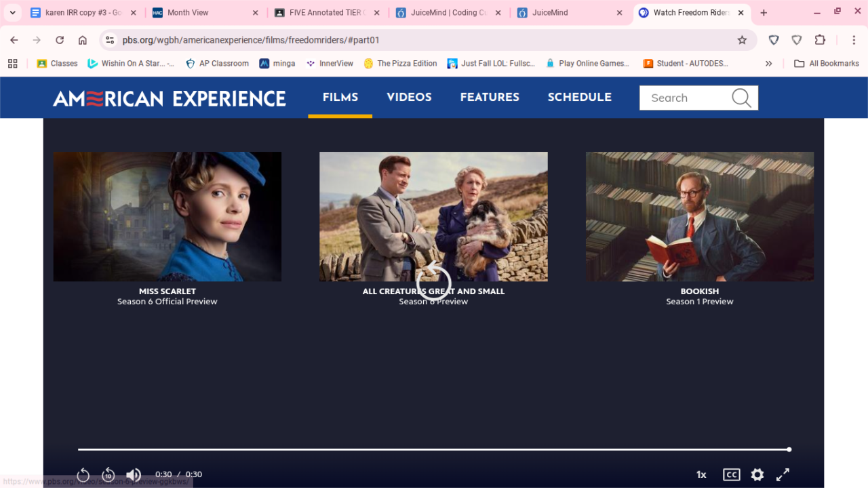Open the Extensions puzzle menu
The image size is (868, 488).
[820, 40]
